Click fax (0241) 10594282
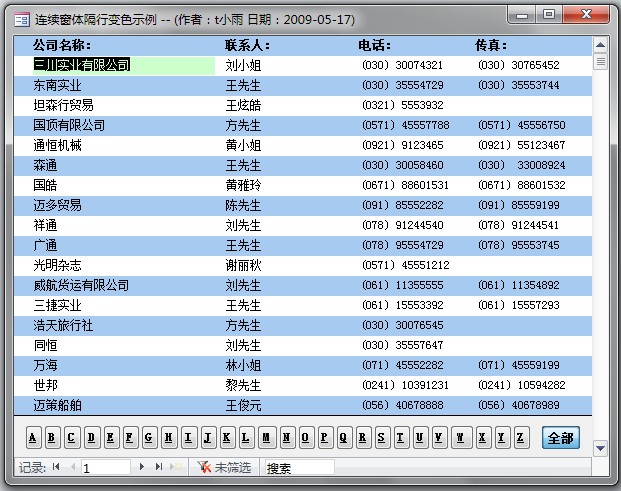621x491 pixels. point(522,385)
